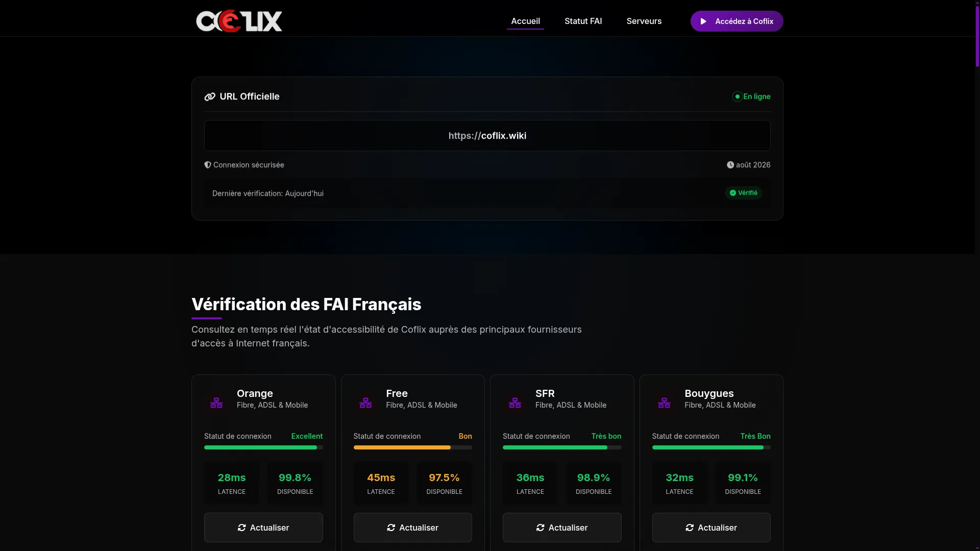
Task: Go to the Serveurs nav item
Action: (644, 21)
